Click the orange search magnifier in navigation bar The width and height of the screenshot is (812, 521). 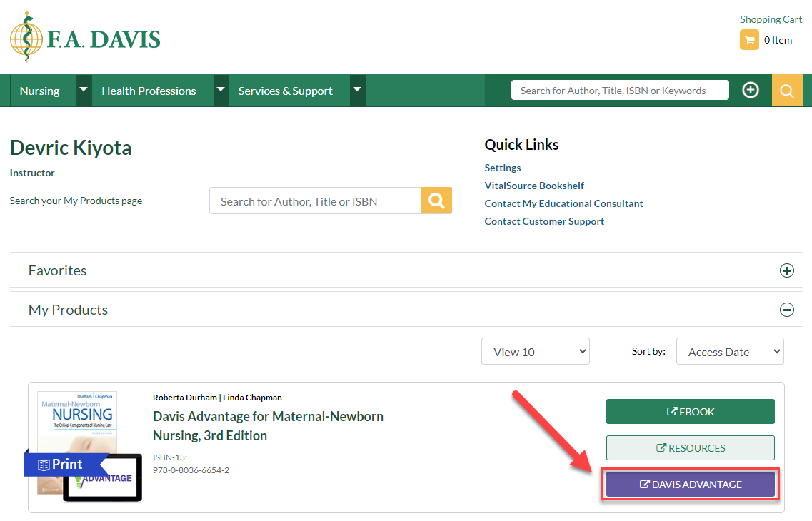(786, 91)
